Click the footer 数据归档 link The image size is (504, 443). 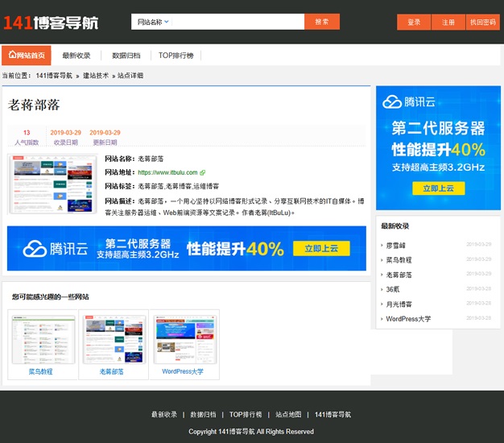pos(203,415)
